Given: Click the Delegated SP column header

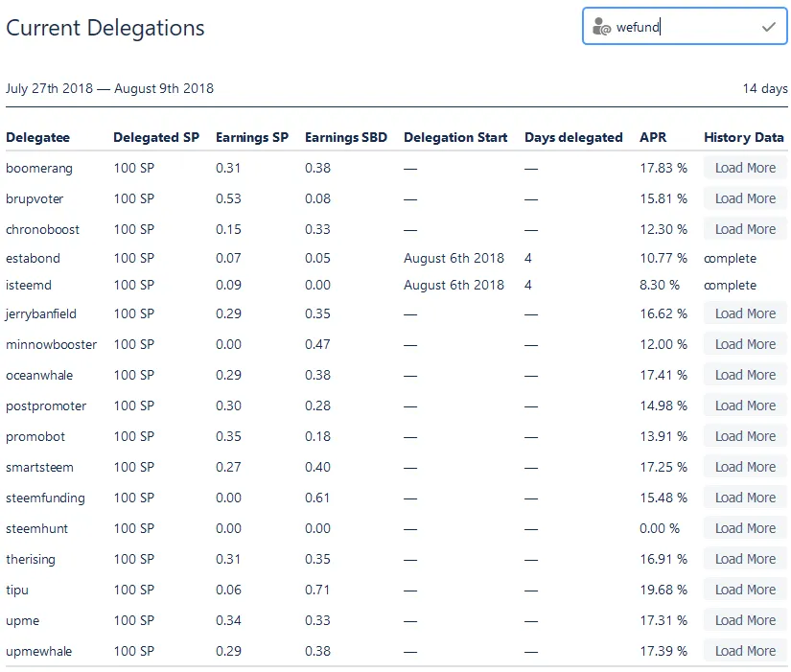Looking at the screenshot, I should 156,137.
